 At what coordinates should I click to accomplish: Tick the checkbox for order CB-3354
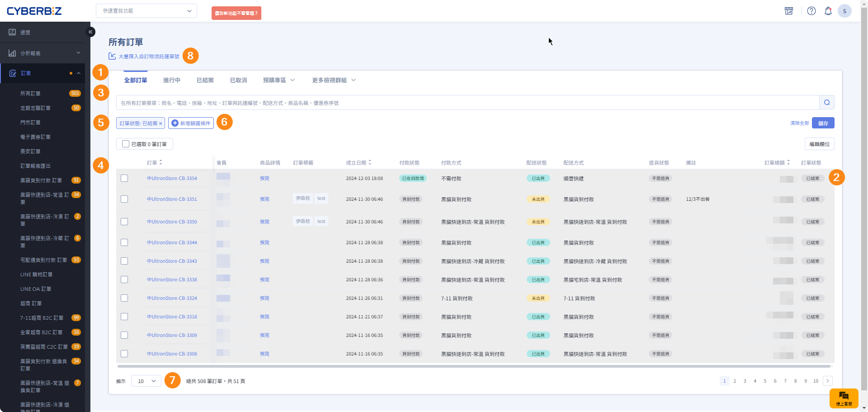point(124,178)
